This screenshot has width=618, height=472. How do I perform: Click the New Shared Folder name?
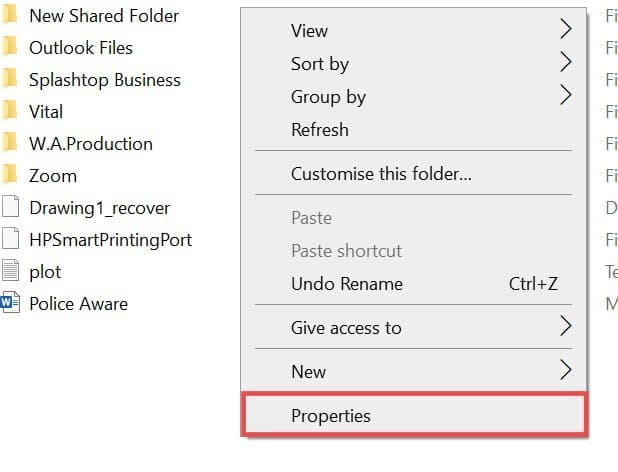(x=104, y=15)
